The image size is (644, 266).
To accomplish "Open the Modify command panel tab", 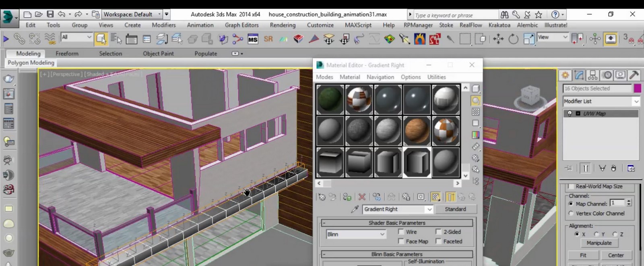I will coord(579,75).
